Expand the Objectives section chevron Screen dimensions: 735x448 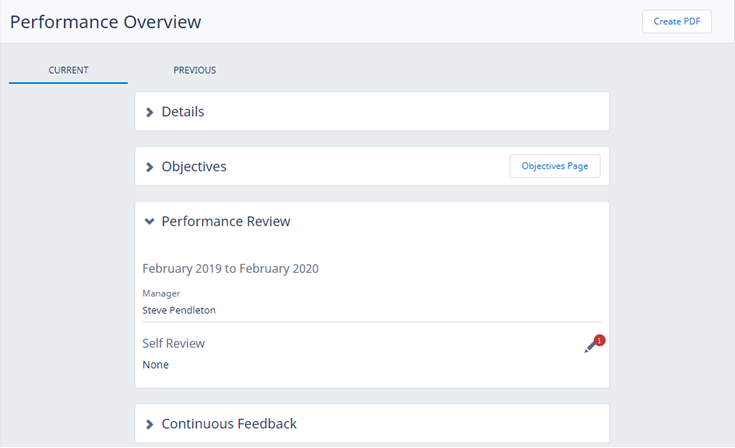(150, 167)
